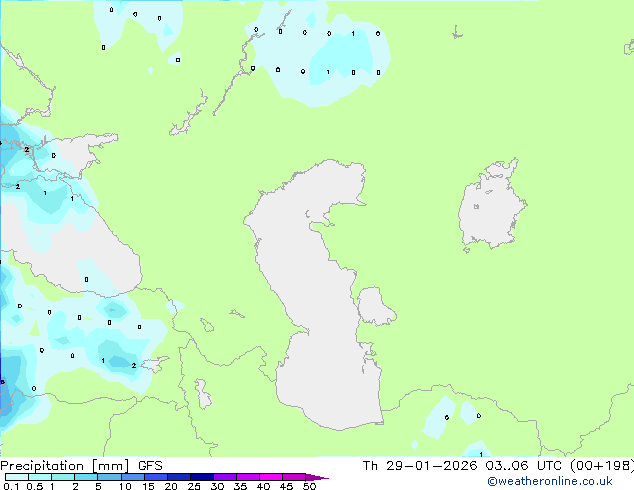Click the legend arrow tip beyond 50
Viewport: 634px width, 490px height.
(x=317, y=477)
